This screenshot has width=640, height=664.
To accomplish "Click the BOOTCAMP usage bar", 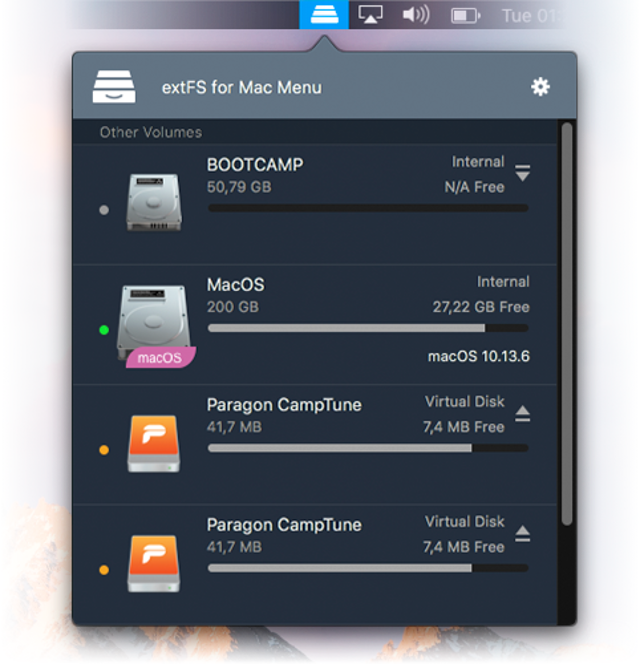I will point(368,208).
